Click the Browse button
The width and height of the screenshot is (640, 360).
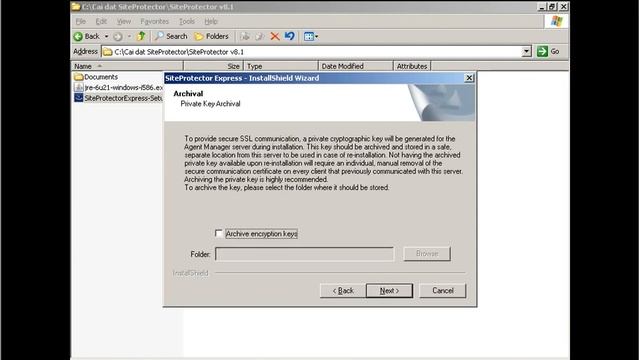(427, 253)
